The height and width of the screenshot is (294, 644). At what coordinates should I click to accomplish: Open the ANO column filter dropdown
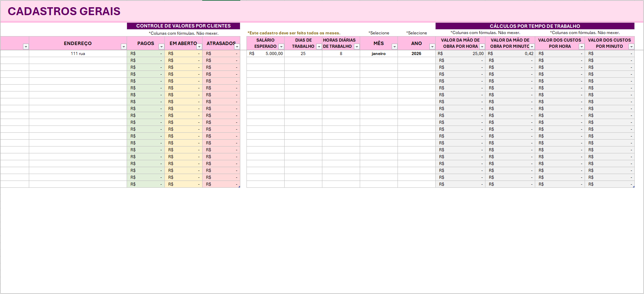tap(432, 47)
